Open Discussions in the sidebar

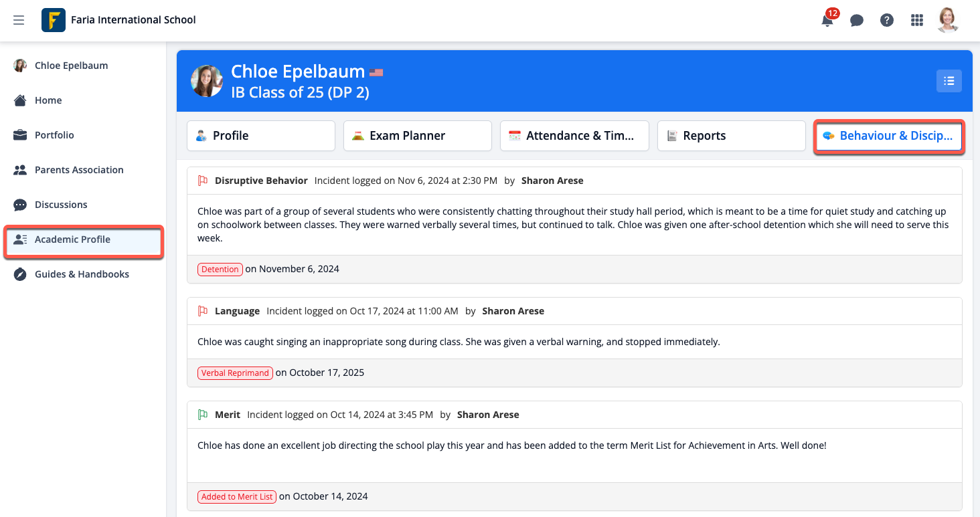[61, 205]
